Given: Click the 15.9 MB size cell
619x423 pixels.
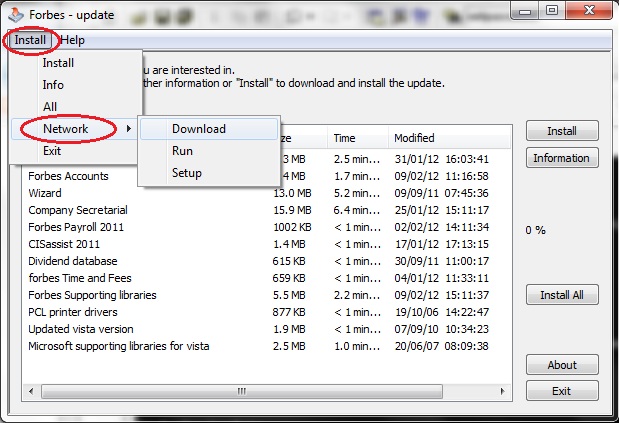Looking at the screenshot, I should [x=292, y=210].
